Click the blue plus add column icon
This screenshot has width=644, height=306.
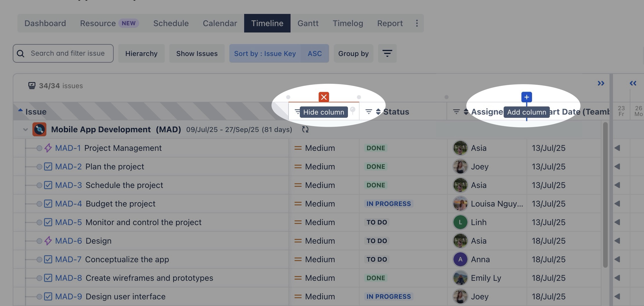pos(527,97)
